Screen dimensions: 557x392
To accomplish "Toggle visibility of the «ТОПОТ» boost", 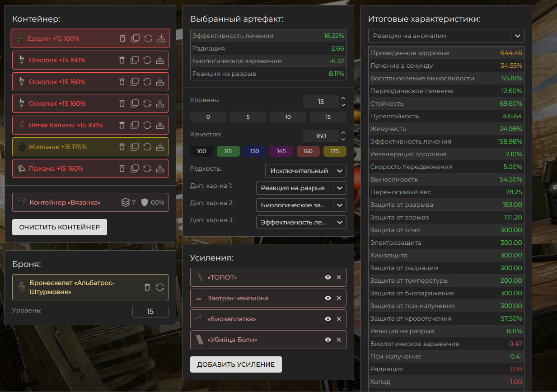I will pos(328,277).
